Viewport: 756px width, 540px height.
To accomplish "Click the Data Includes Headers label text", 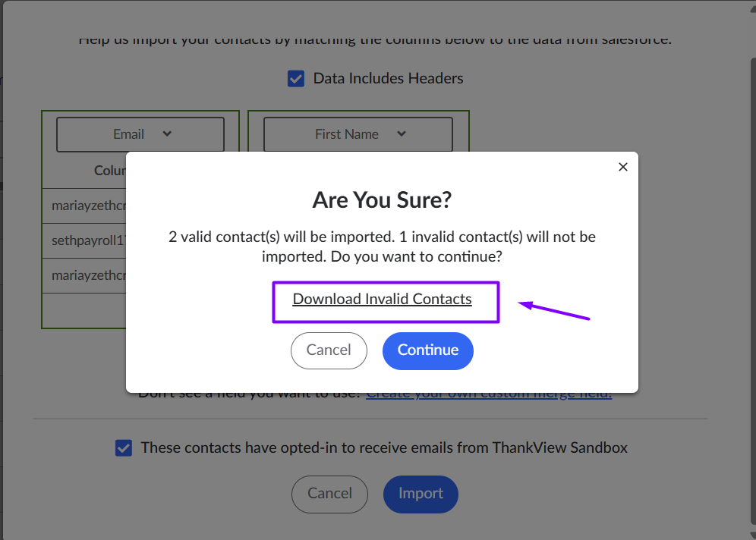I will pos(388,78).
